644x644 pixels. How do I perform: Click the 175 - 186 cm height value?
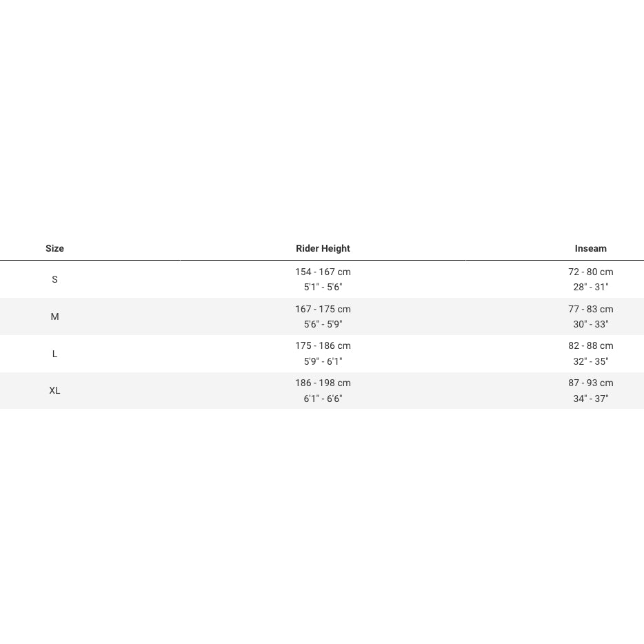[x=323, y=345]
